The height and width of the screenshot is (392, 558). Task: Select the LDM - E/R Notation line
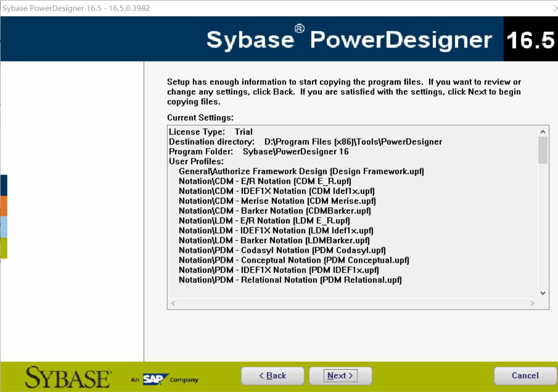[x=264, y=221]
